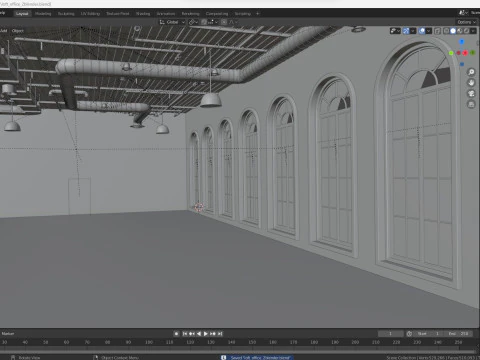Toggle camera view icon
The height and width of the screenshot is (360, 480).
click(471, 94)
